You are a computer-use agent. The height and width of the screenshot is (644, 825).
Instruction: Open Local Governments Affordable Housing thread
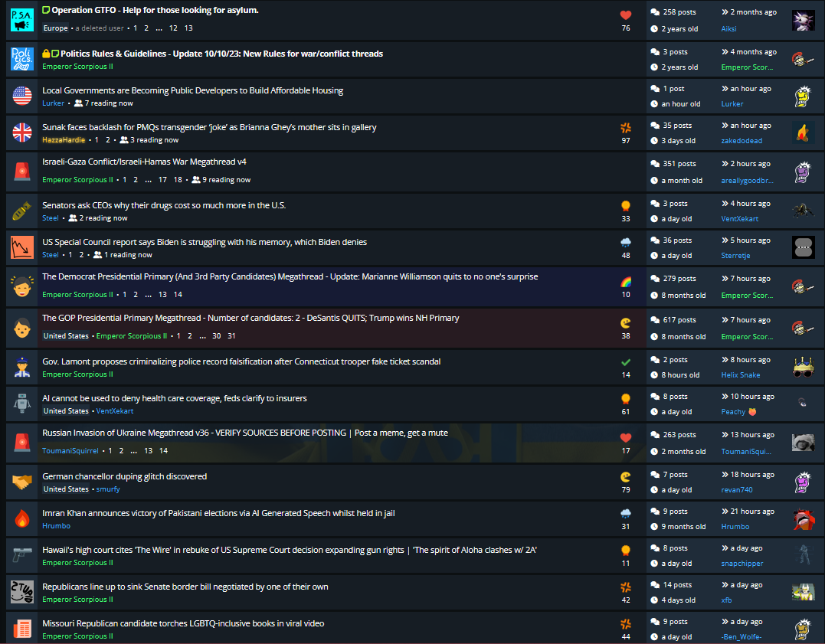[192, 90]
